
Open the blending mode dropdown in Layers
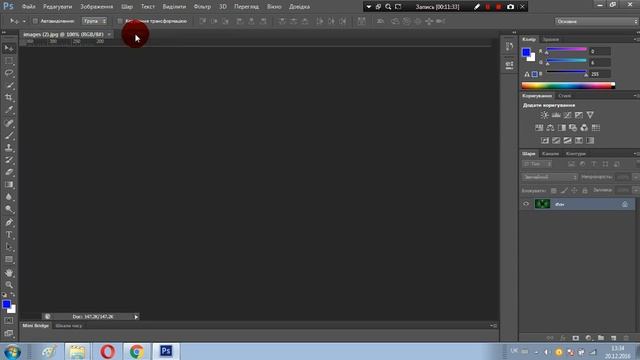pyautogui.click(x=550, y=177)
